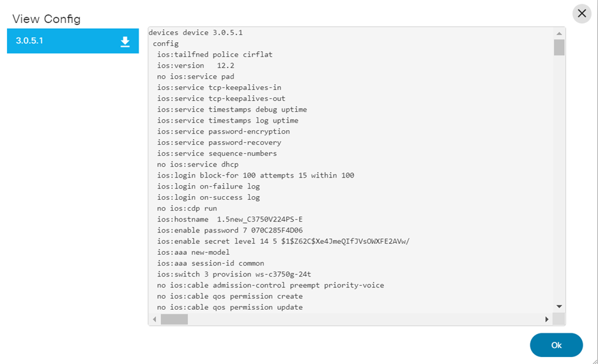This screenshot has height=364, width=598.
Task: Click the 'ios:version 12.2' line
Action: pyautogui.click(x=195, y=65)
